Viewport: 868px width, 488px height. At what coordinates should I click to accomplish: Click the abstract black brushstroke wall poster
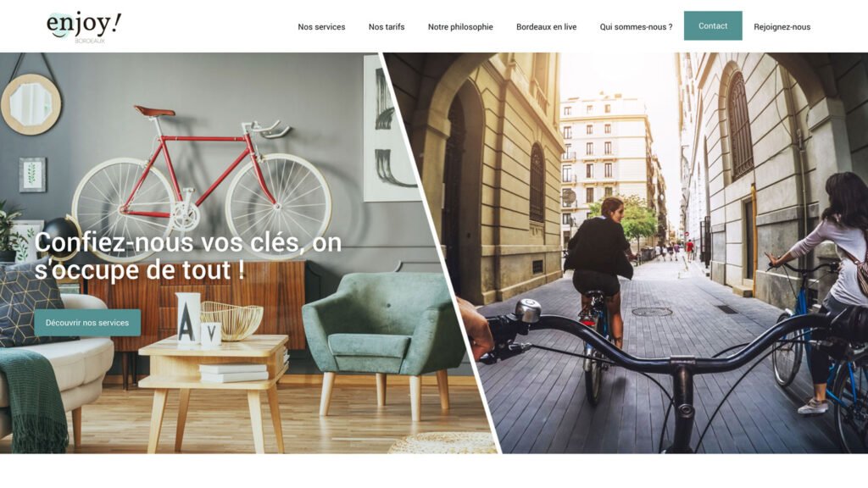pyautogui.click(x=387, y=129)
